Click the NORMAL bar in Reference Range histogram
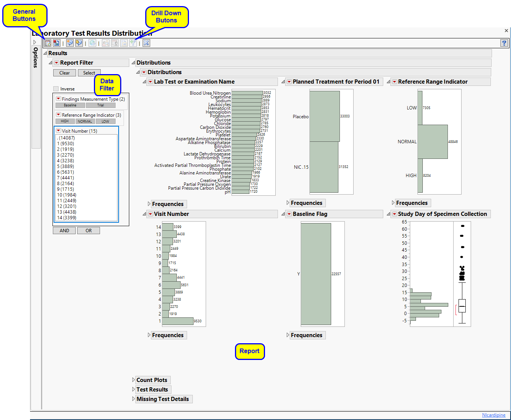 [x=432, y=142]
